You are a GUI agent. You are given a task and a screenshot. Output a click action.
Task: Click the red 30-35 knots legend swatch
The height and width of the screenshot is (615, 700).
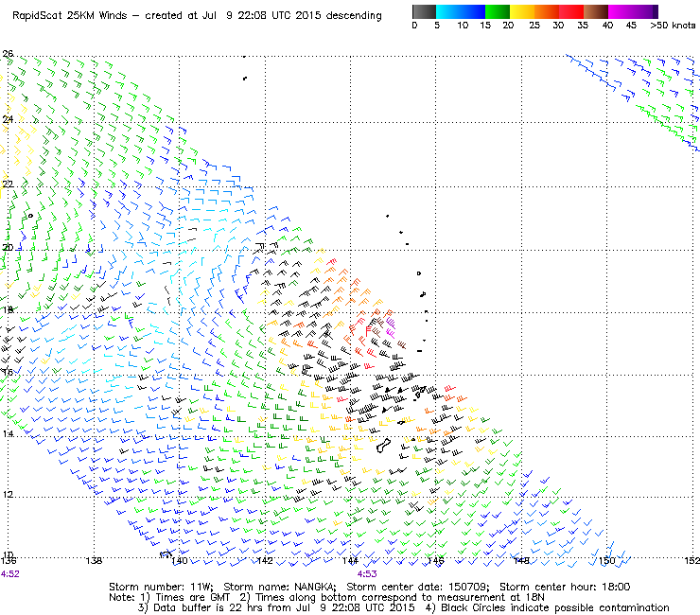tap(571, 11)
